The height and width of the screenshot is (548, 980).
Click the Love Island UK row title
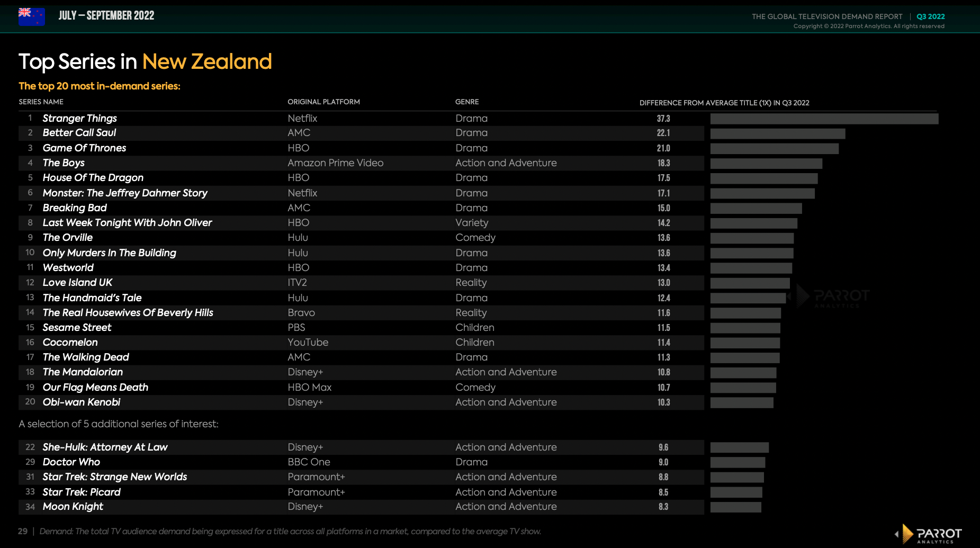click(x=77, y=283)
